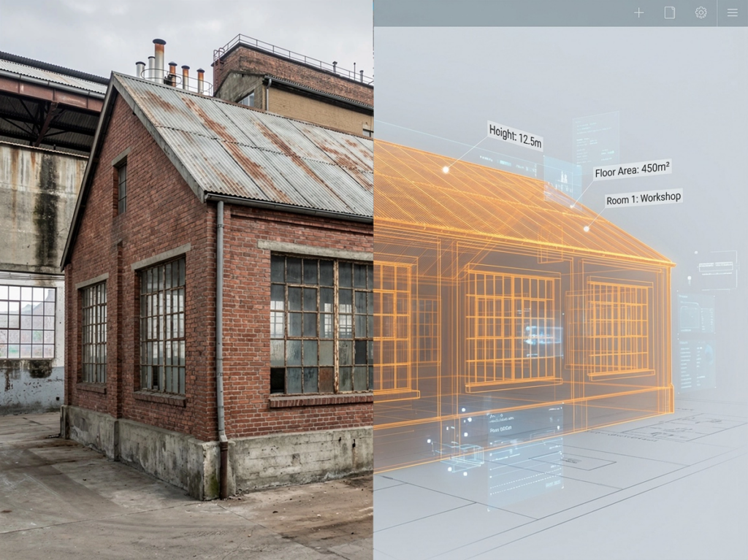Viewport: 748px width, 560px height.
Task: Click the plus icon in the top bar
Action: point(638,12)
